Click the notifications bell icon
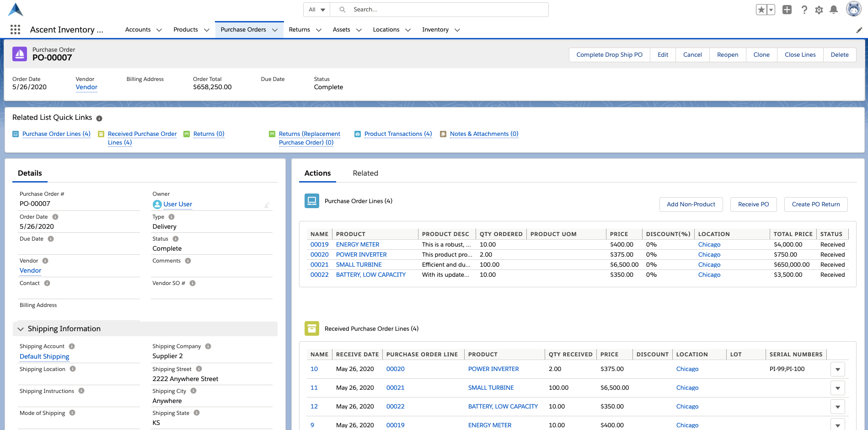The image size is (868, 430). tap(834, 10)
